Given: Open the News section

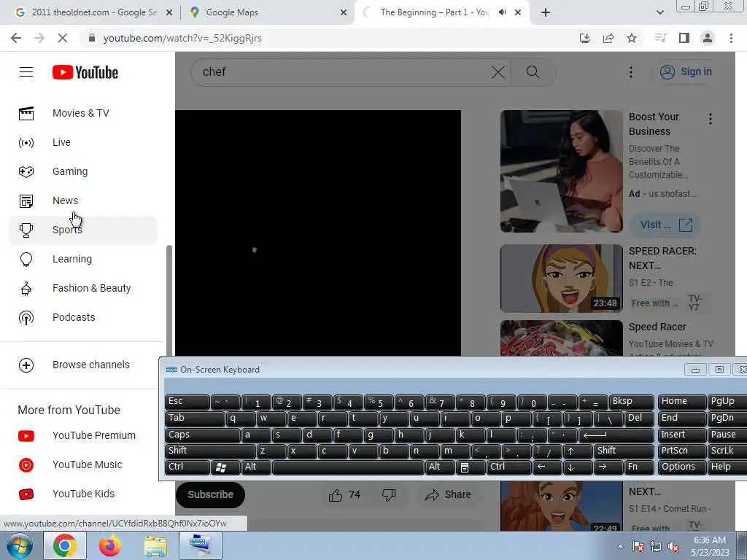Looking at the screenshot, I should pos(83,201).
